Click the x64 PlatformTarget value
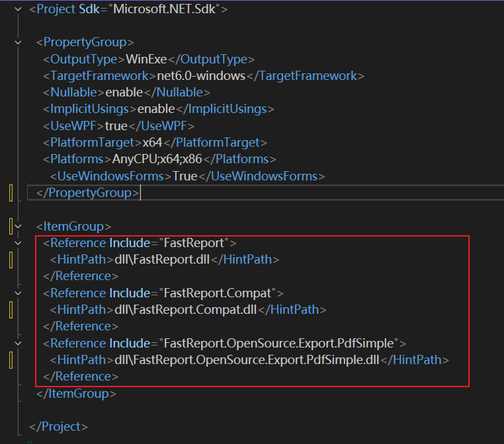Image resolution: width=504 pixels, height=444 pixels. click(x=152, y=143)
